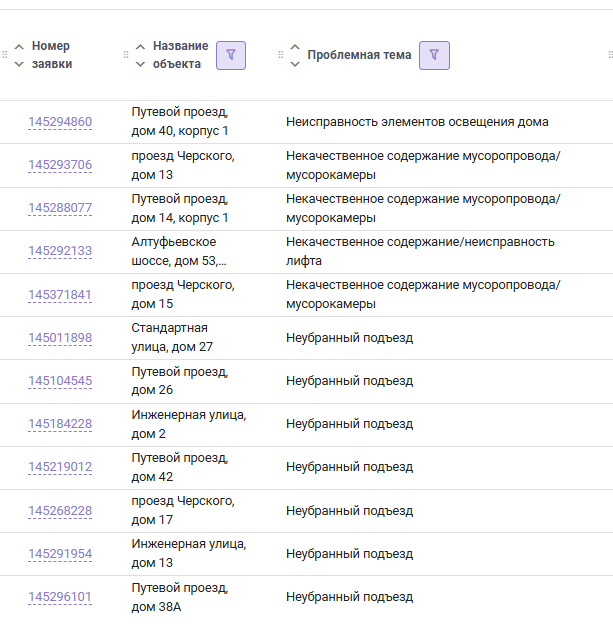This screenshot has width=613, height=644.
Task: Open filter for Название объекта column
Action: (231, 55)
